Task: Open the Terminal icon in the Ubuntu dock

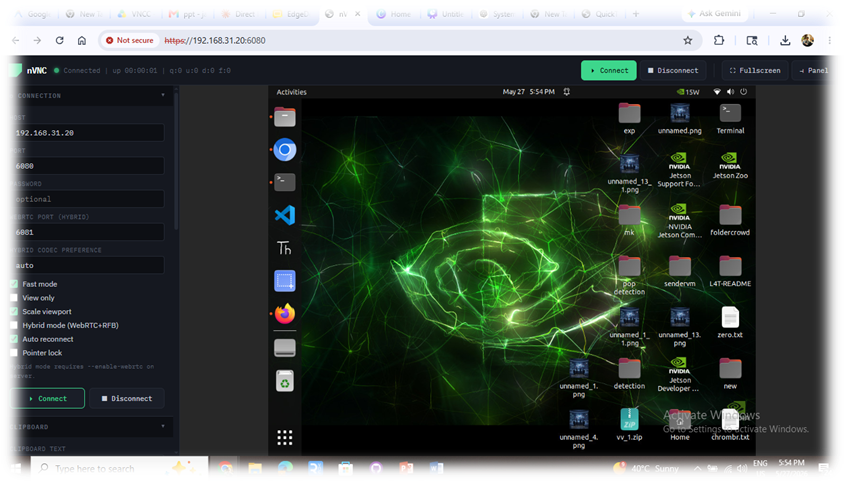Action: point(285,182)
